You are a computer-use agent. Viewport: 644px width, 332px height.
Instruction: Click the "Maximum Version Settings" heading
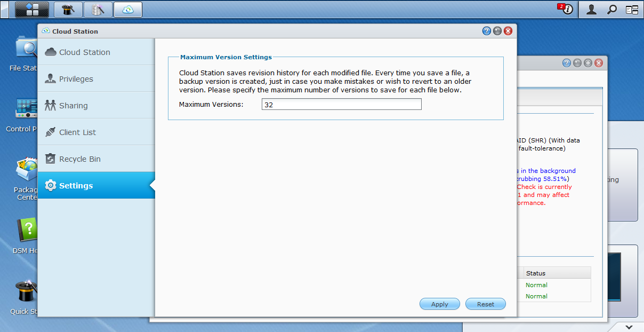tap(226, 57)
